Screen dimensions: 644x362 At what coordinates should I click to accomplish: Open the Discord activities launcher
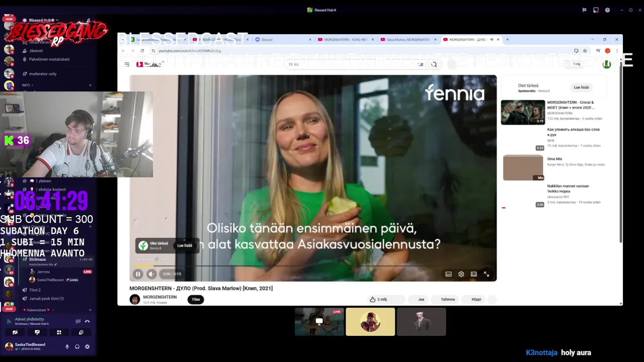(x=59, y=332)
